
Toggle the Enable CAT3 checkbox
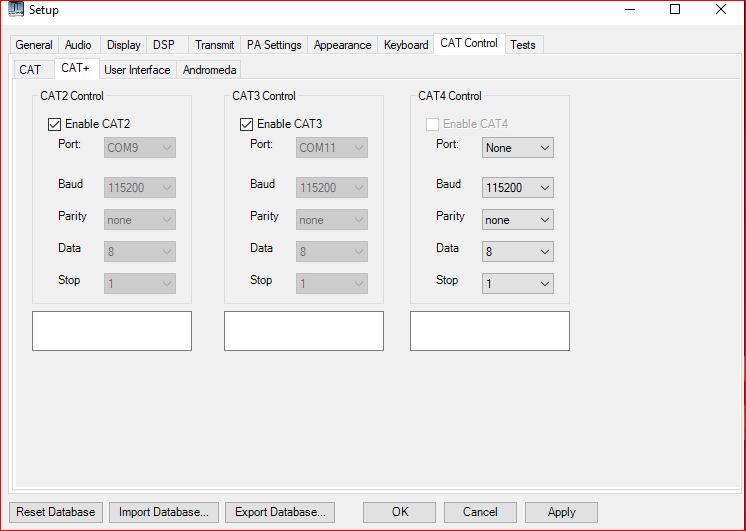click(x=246, y=124)
